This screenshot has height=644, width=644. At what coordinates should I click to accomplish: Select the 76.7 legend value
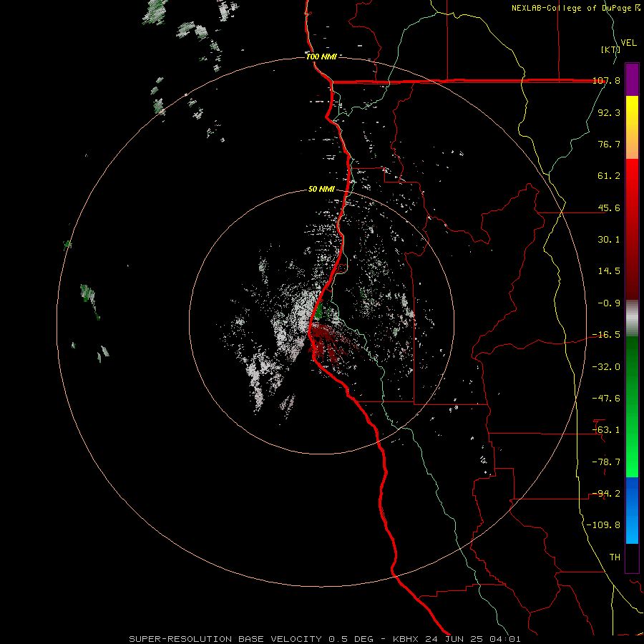pyautogui.click(x=609, y=144)
